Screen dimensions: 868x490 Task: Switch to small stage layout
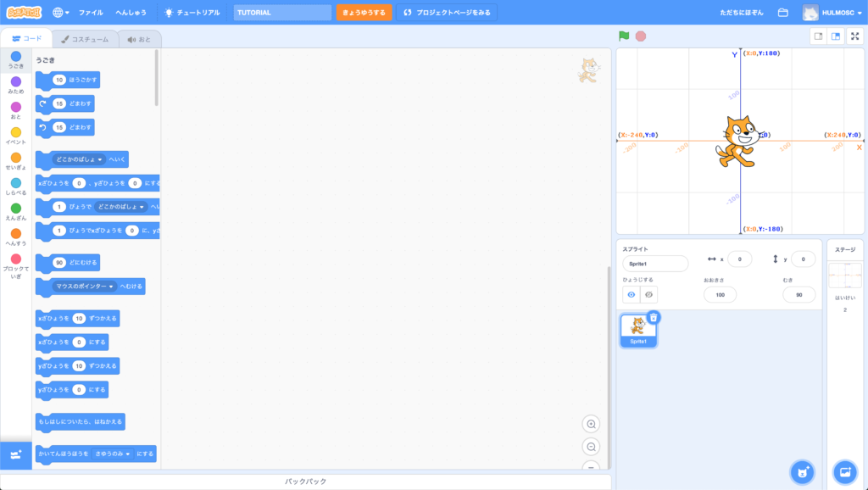pyautogui.click(x=818, y=36)
